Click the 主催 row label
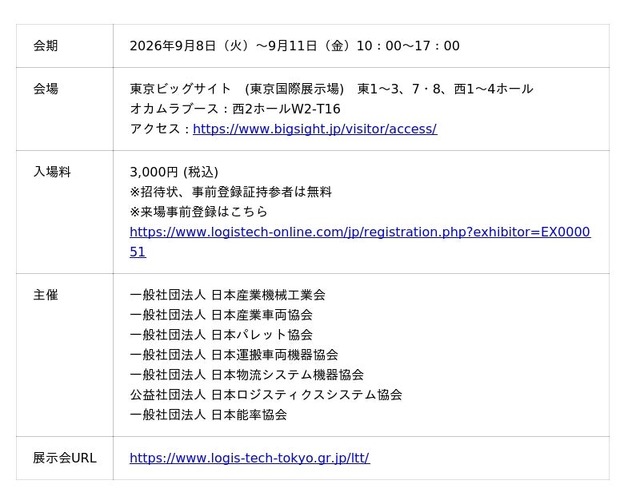Viewport: 640px width, 504px height. [x=46, y=295]
